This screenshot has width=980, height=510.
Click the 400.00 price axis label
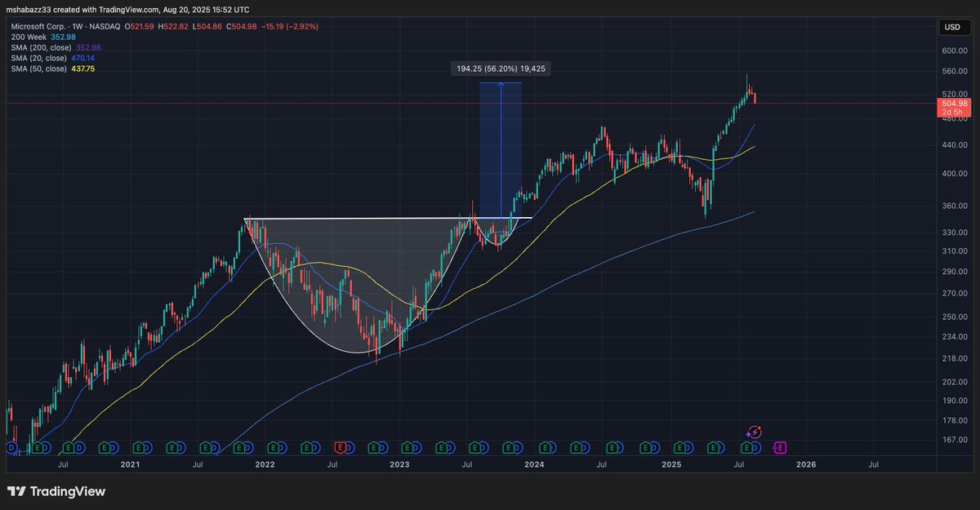coord(954,174)
